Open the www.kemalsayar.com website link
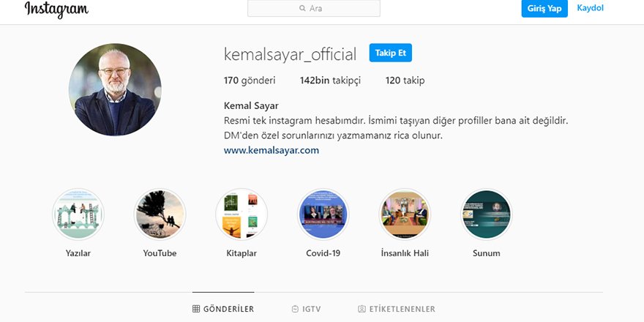The height and width of the screenshot is (322, 644). click(x=272, y=150)
